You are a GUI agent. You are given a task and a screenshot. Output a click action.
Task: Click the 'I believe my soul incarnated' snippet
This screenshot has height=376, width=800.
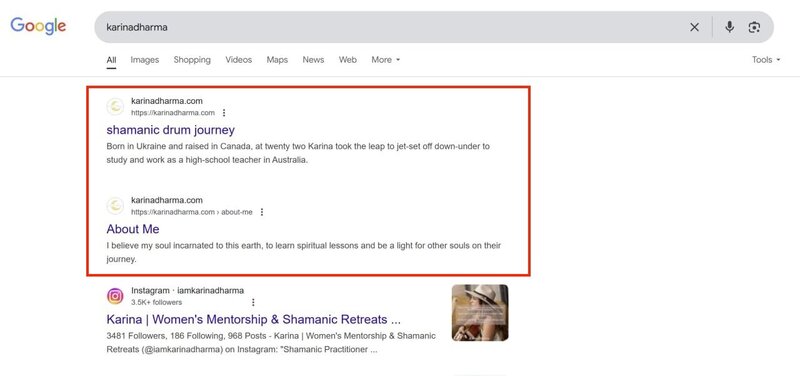coord(304,252)
